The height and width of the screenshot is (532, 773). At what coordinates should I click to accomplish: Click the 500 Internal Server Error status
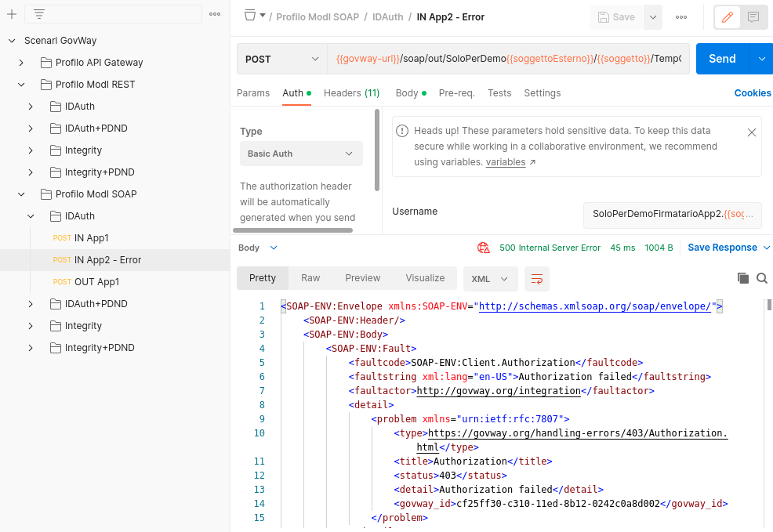[550, 248]
